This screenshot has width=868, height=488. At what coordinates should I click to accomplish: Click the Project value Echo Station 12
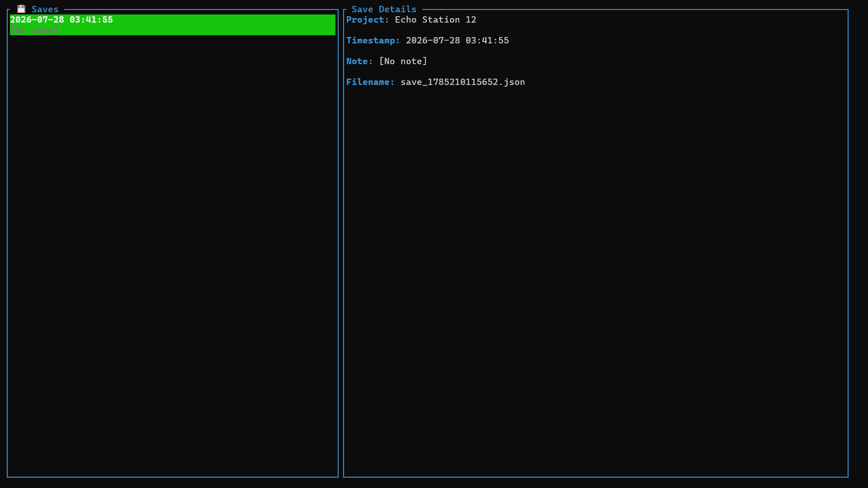436,20
